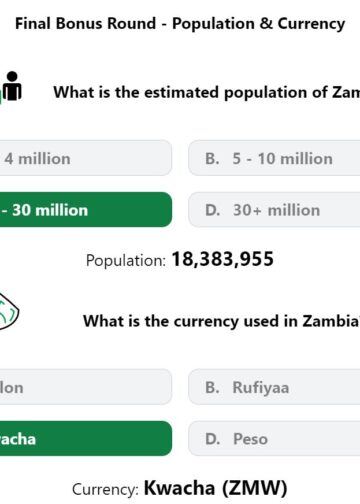Choose answer D. 30+ million
Viewport: 360px width, 504px height.
pyautogui.click(x=274, y=210)
